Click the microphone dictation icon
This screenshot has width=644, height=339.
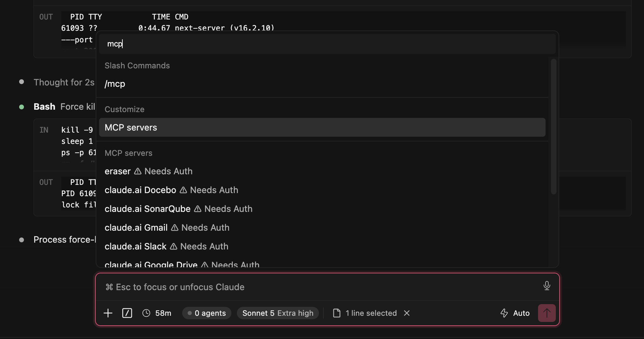547,286
